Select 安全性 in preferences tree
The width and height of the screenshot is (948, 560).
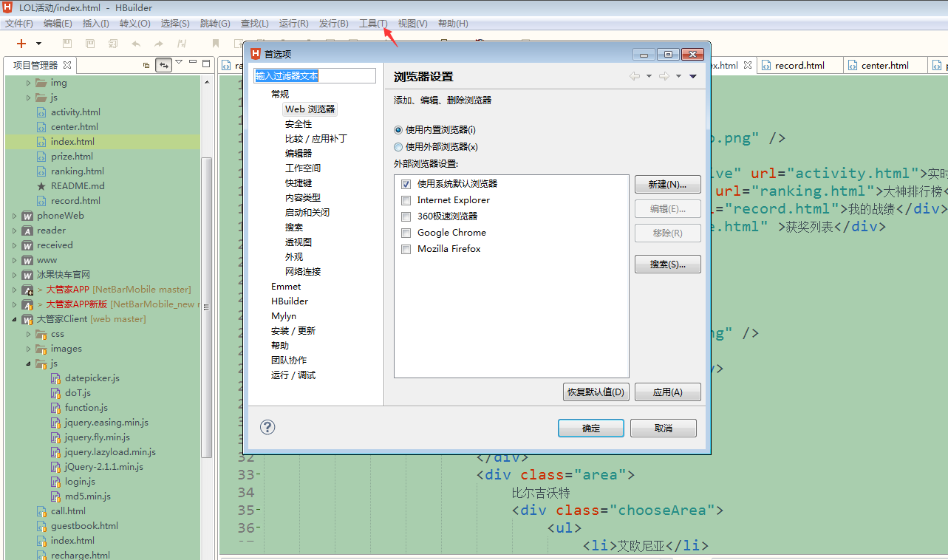[299, 124]
